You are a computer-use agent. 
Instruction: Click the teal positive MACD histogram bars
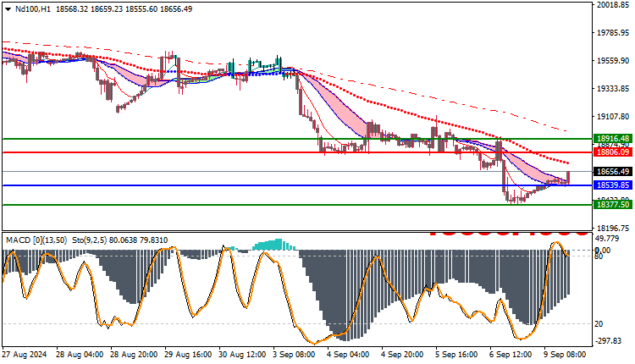coord(273,245)
